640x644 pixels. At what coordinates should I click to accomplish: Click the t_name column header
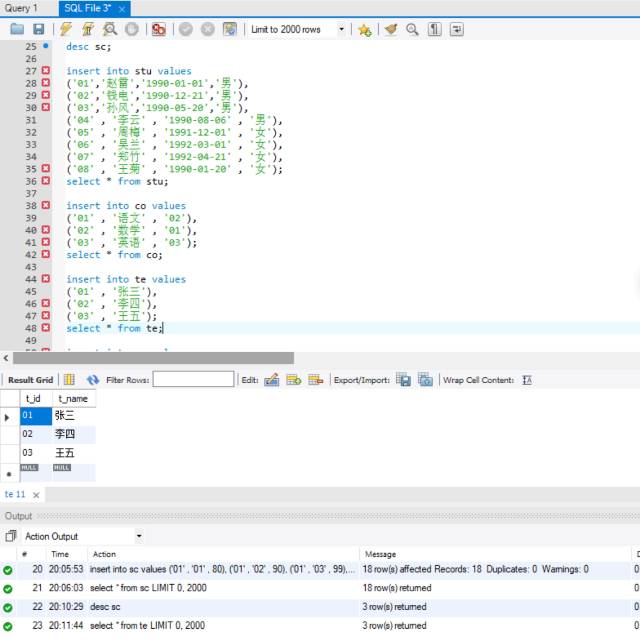pos(73,397)
